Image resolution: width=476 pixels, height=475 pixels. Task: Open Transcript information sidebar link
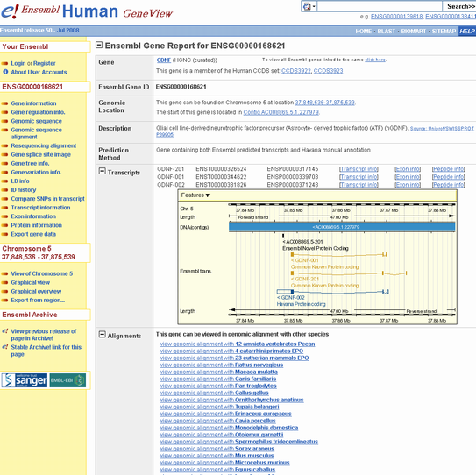[40, 208]
